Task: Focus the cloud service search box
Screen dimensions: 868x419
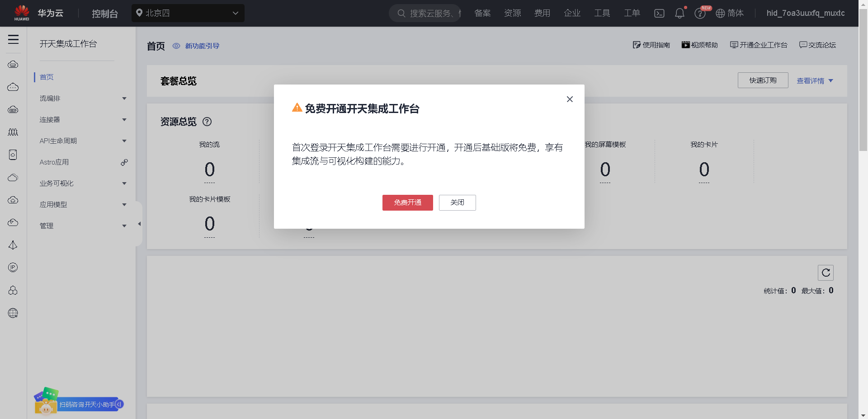Action: (425, 13)
